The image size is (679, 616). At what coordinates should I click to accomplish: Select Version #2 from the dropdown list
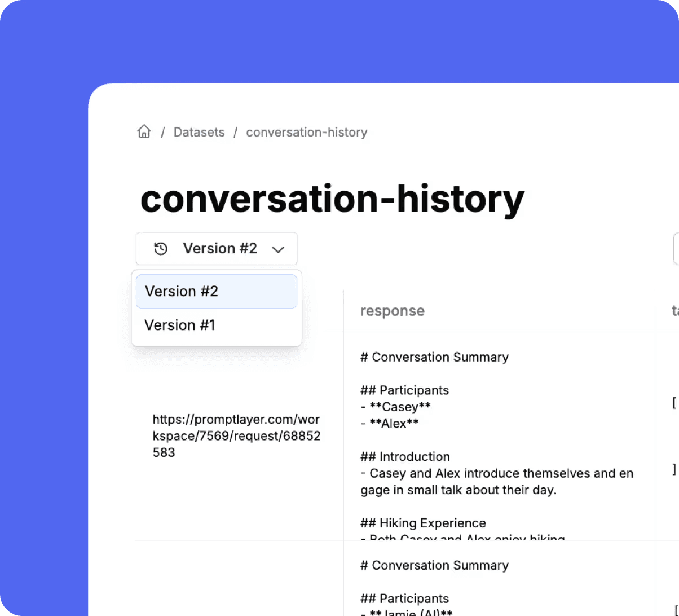(x=216, y=291)
